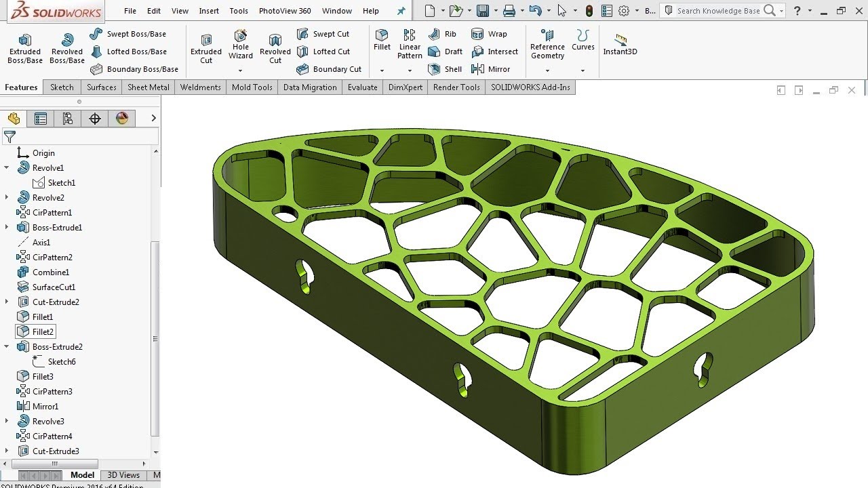Select the Wrap tool

(x=489, y=34)
